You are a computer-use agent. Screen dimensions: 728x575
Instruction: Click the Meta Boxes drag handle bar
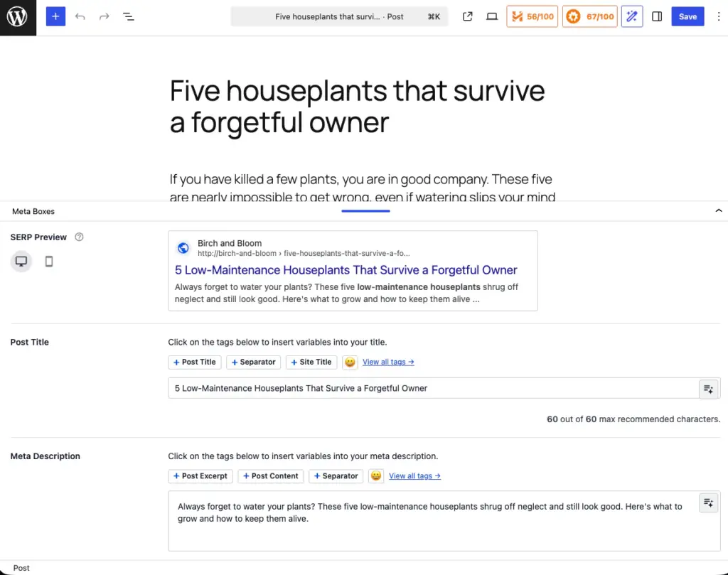365,210
